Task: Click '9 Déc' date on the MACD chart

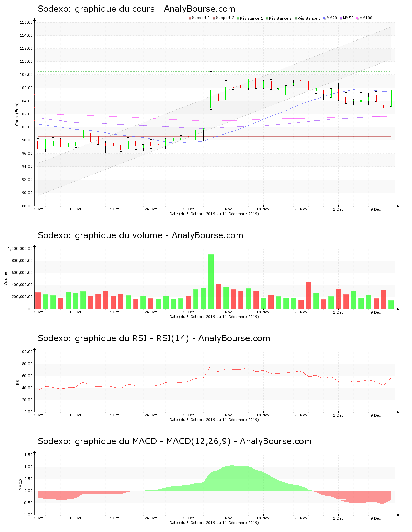Action: click(376, 518)
